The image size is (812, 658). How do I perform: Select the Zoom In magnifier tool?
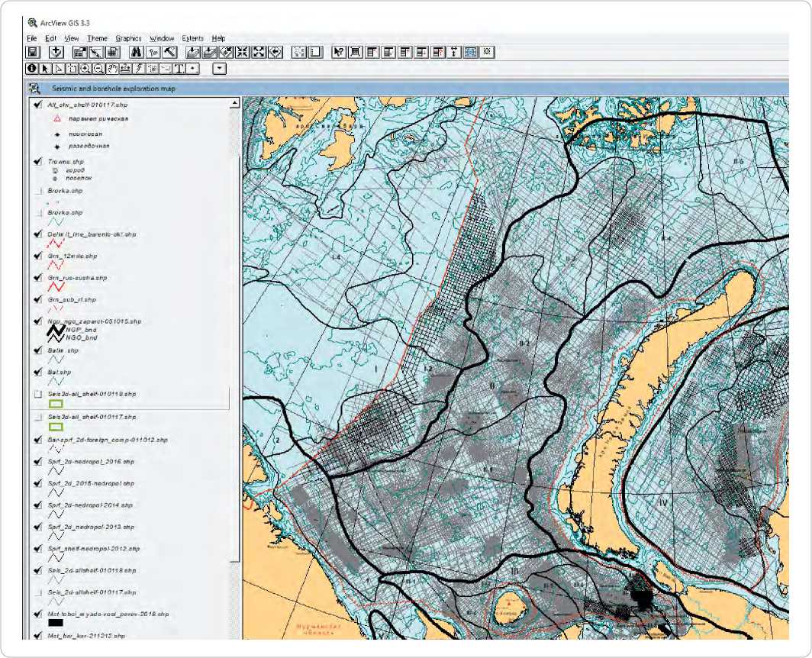(85, 69)
